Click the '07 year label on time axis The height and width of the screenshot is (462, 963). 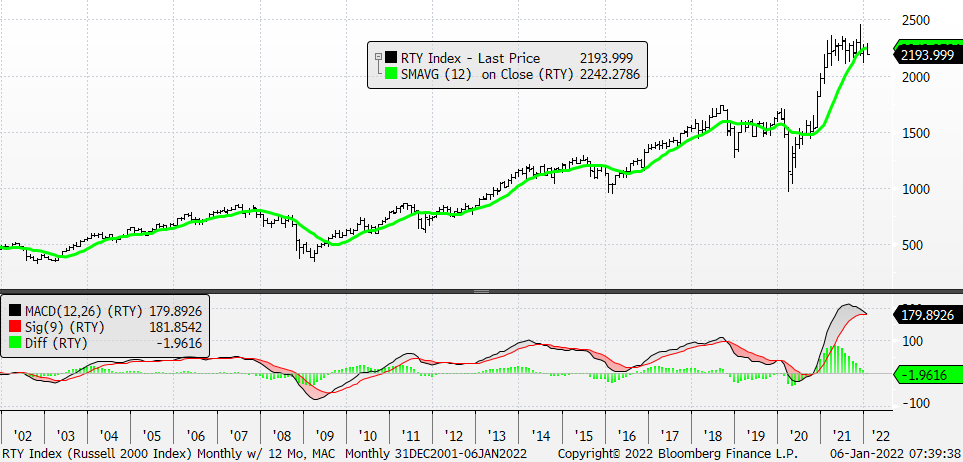coord(238,436)
